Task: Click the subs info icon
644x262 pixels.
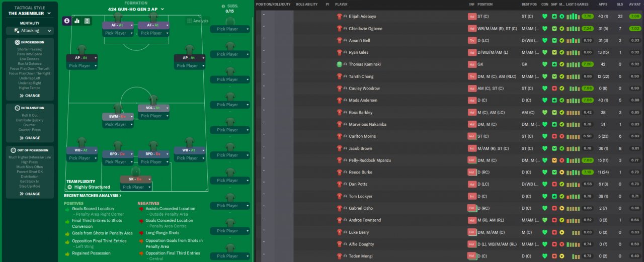Action: [224, 7]
